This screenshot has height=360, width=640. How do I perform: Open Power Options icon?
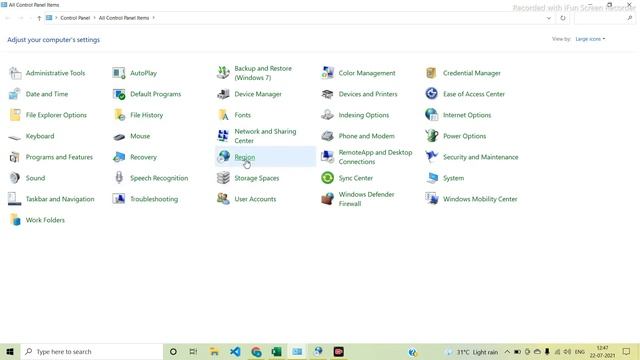coord(432,136)
